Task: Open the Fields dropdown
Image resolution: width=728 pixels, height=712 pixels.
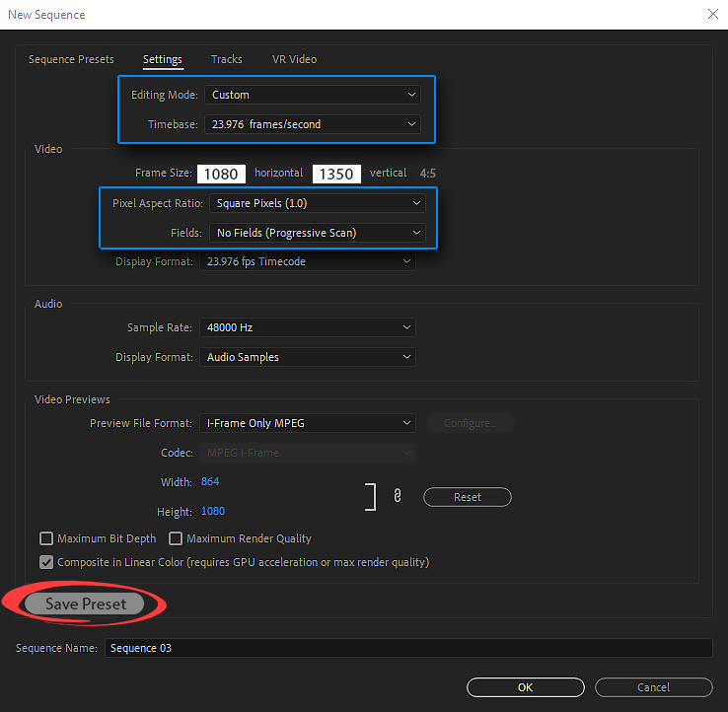Action: (x=318, y=233)
